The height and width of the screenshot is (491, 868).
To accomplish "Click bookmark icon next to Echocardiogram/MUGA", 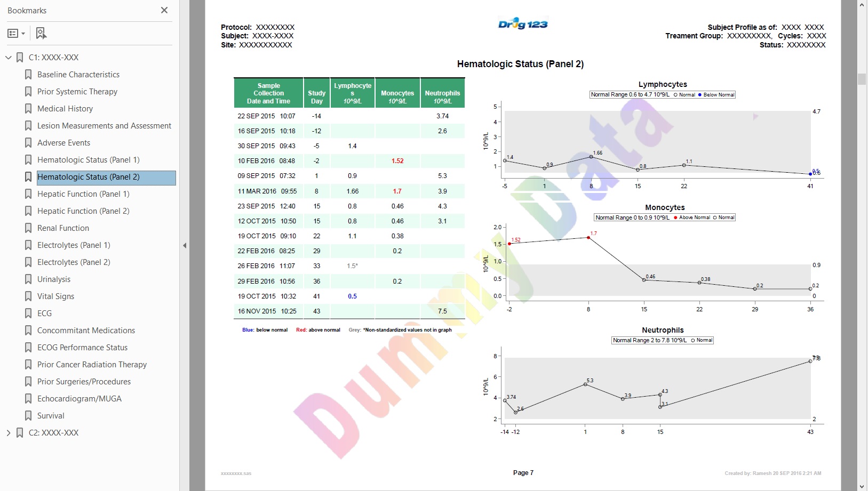I will (x=28, y=399).
